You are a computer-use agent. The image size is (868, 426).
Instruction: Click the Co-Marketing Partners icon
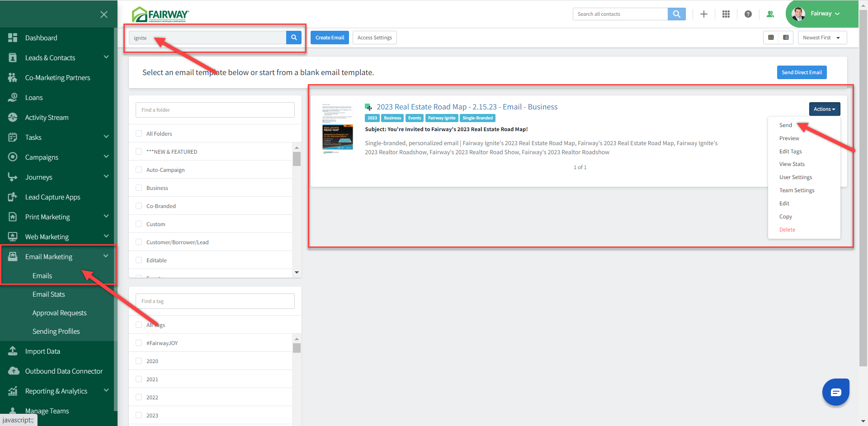pos(13,78)
